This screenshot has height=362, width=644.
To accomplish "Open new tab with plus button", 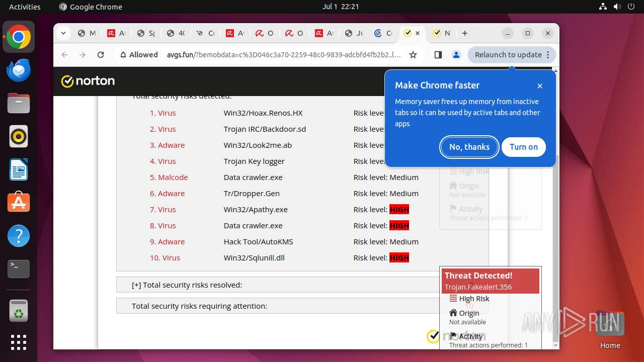I will point(465,33).
